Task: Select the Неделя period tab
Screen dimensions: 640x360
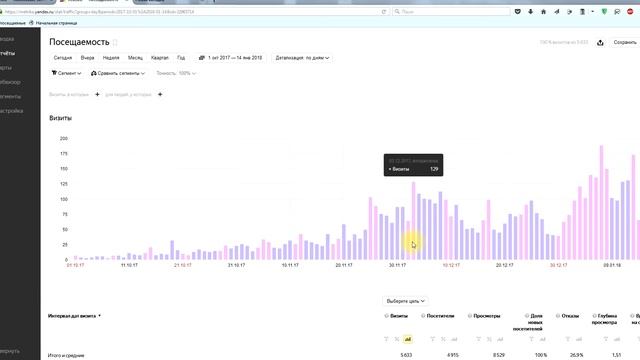Action: (111, 58)
